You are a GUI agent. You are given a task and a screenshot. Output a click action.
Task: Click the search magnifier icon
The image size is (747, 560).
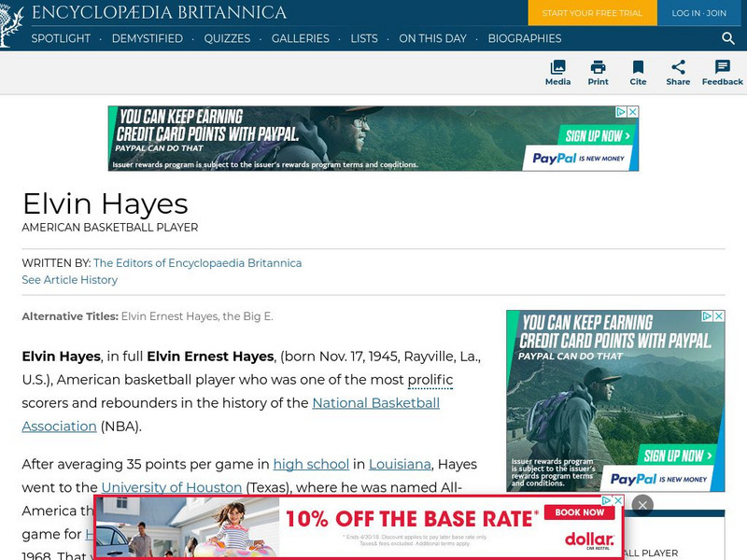click(727, 39)
